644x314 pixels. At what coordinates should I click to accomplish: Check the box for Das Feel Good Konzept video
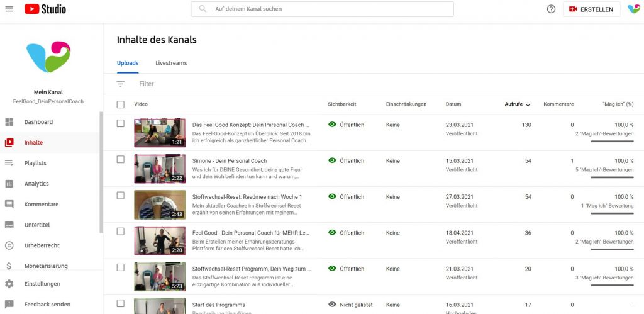(121, 124)
